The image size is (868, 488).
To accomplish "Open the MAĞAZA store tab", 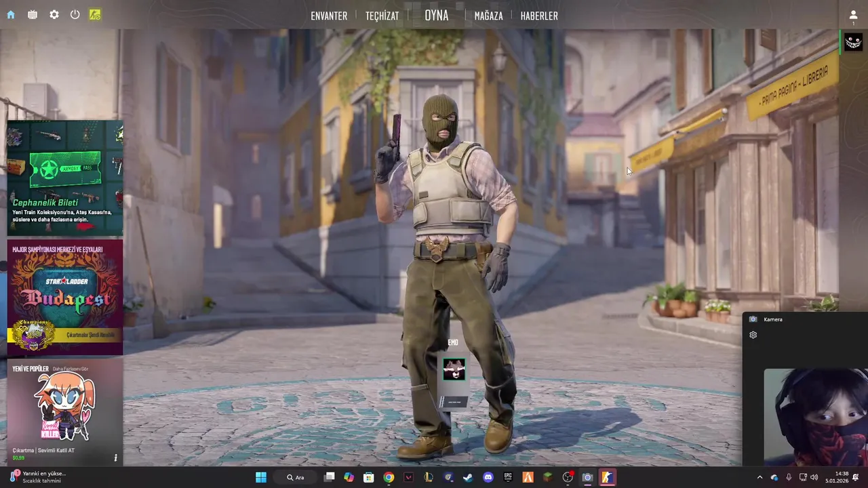I will click(488, 16).
